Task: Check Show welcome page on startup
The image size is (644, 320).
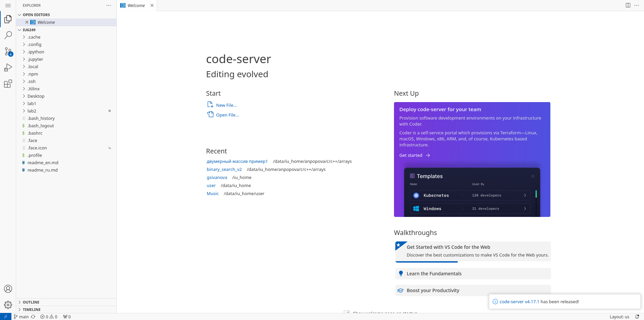Action: coord(346,312)
